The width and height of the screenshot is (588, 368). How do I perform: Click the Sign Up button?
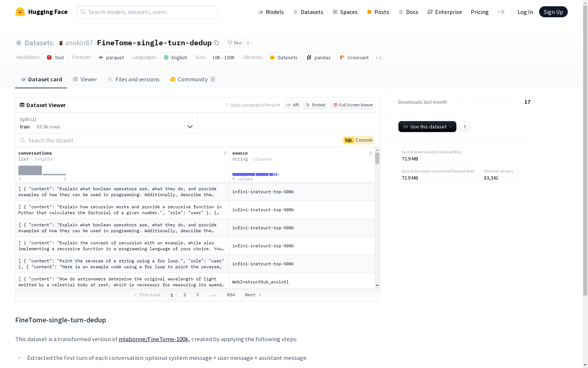point(553,12)
